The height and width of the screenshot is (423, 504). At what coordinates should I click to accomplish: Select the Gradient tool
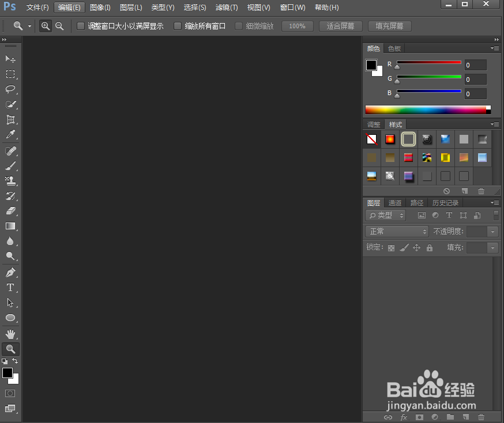(x=10, y=226)
